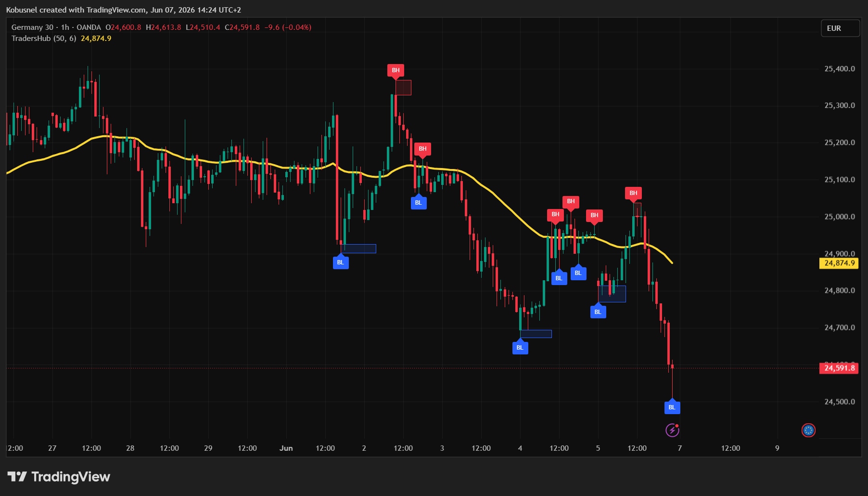The width and height of the screenshot is (868, 496).
Task: Click the yellow 24,874.9 indicator value in legend
Action: click(96, 39)
